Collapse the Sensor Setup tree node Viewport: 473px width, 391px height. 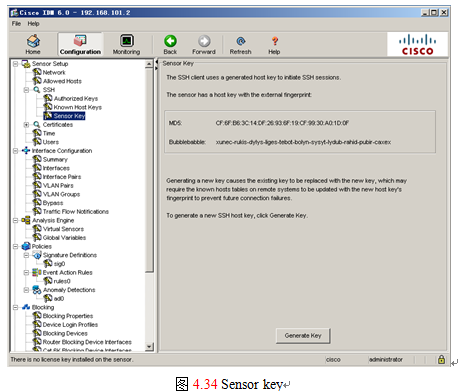coord(15,64)
